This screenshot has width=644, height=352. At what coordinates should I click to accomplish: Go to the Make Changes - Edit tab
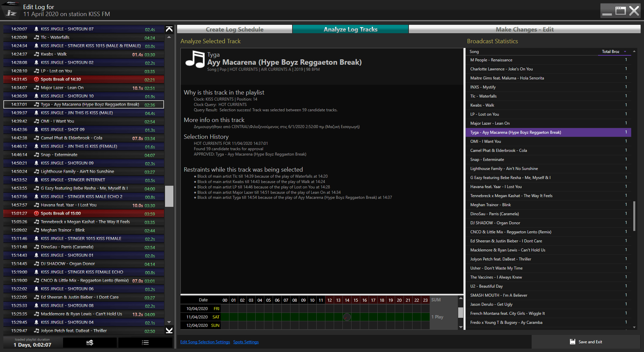pyautogui.click(x=525, y=29)
